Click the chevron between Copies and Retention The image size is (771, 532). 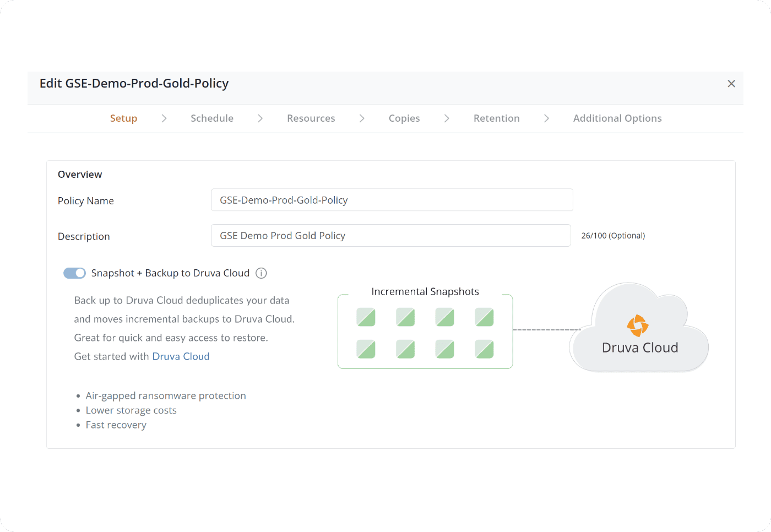click(x=447, y=118)
